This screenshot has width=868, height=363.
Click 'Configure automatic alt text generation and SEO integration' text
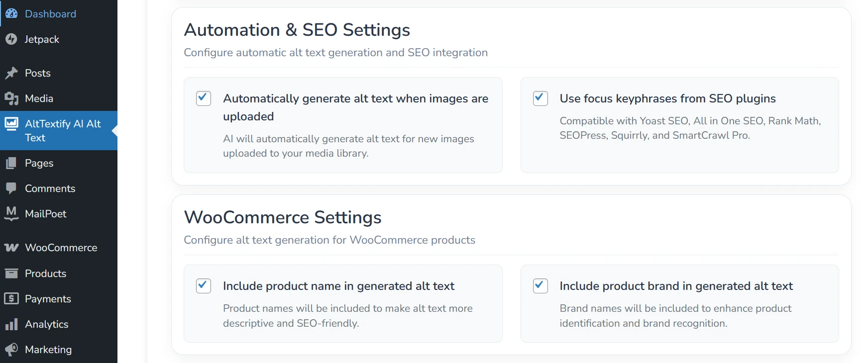tap(336, 53)
